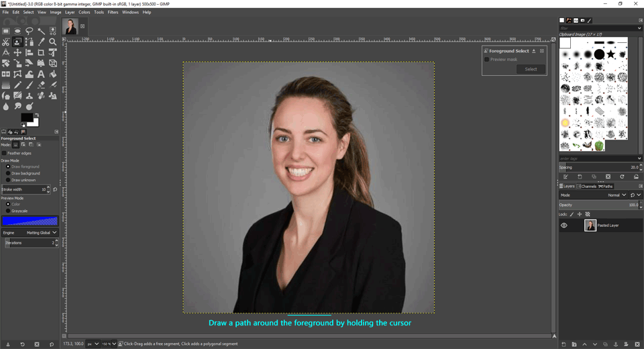The image size is (644, 349).
Task: Reset stroke width to default
Action: coord(55,189)
